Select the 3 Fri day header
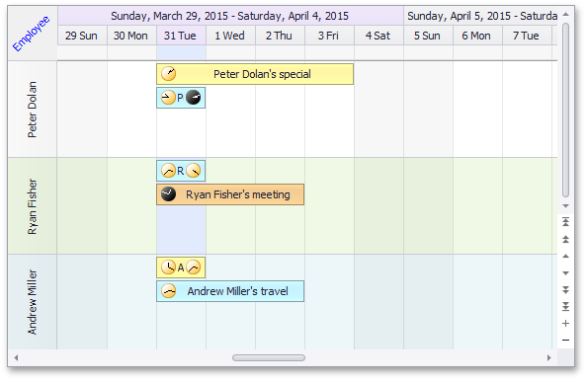The height and width of the screenshot is (382, 588). tap(329, 36)
